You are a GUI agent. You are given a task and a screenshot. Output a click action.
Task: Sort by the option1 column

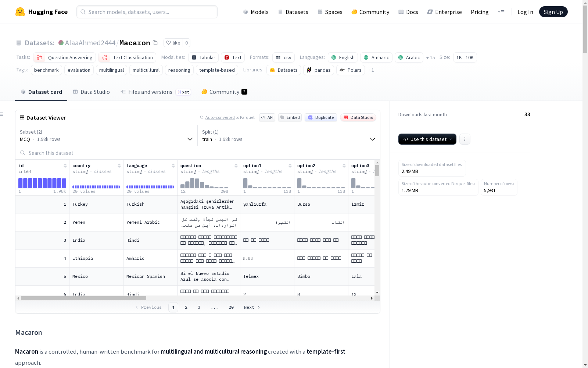pos(290,166)
